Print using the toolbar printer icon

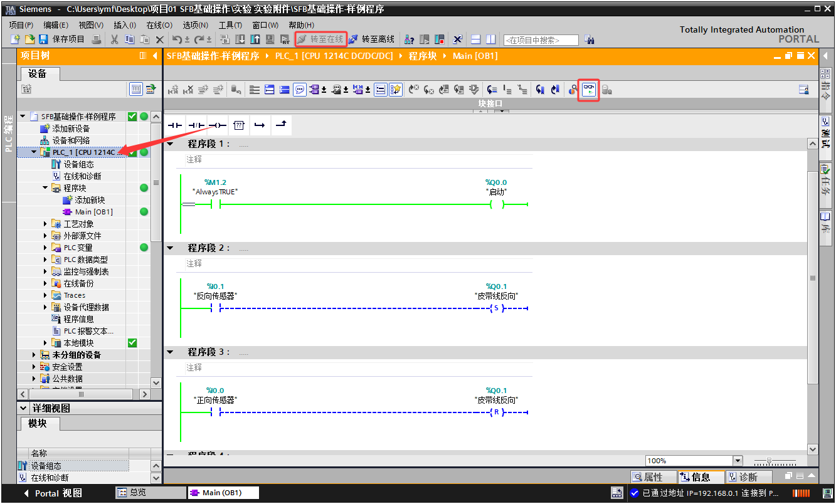pyautogui.click(x=97, y=39)
